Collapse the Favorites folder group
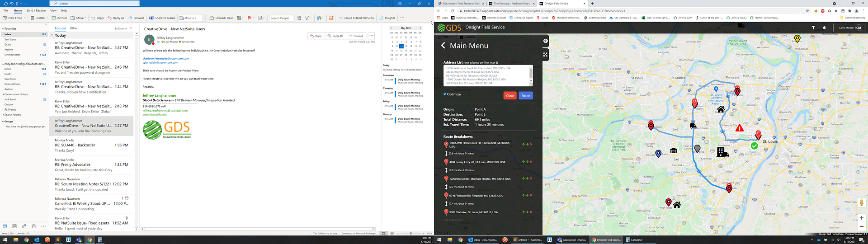The width and height of the screenshot is (868, 244). [x=3, y=28]
